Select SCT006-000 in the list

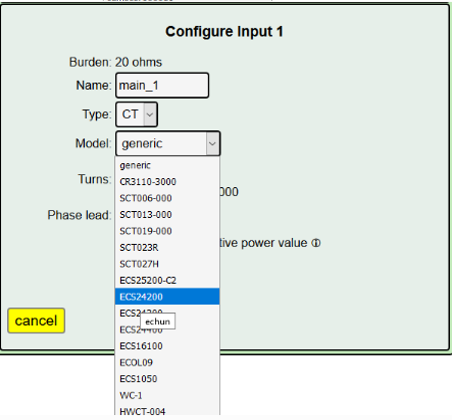pos(167,198)
